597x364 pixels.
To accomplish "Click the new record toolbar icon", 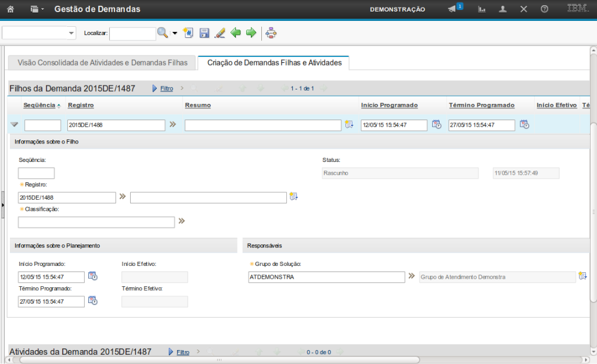I will (188, 33).
